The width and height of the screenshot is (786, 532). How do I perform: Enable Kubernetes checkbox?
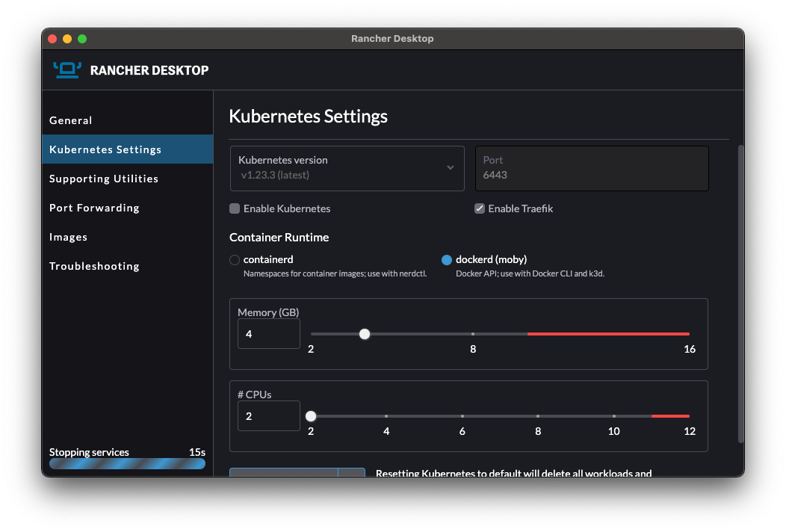[x=235, y=208]
